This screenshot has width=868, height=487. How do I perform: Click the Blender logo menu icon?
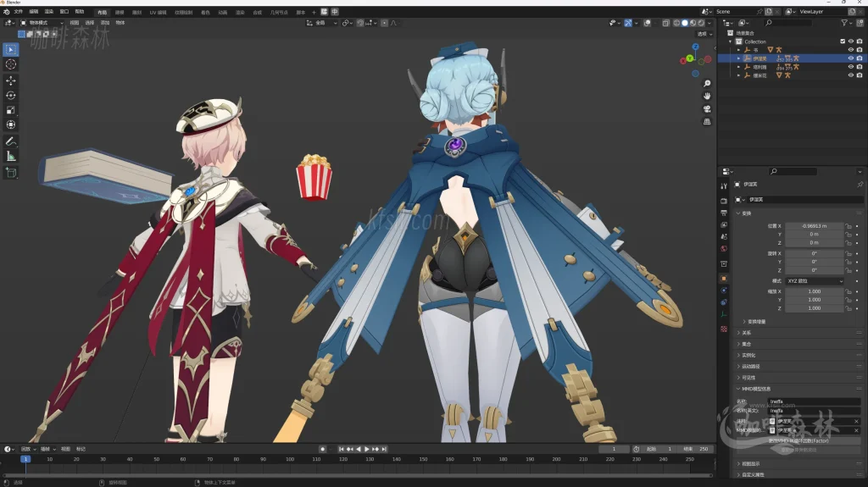pos(6,12)
